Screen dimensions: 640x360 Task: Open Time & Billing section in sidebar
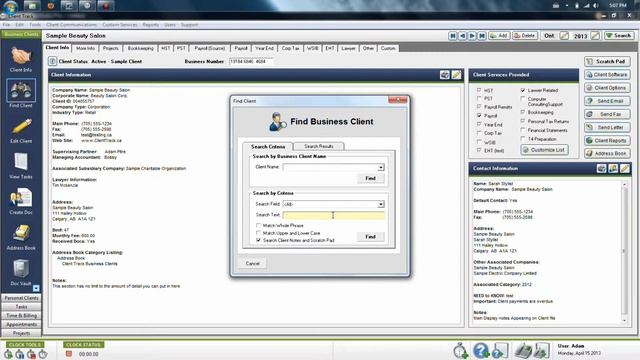point(21,316)
